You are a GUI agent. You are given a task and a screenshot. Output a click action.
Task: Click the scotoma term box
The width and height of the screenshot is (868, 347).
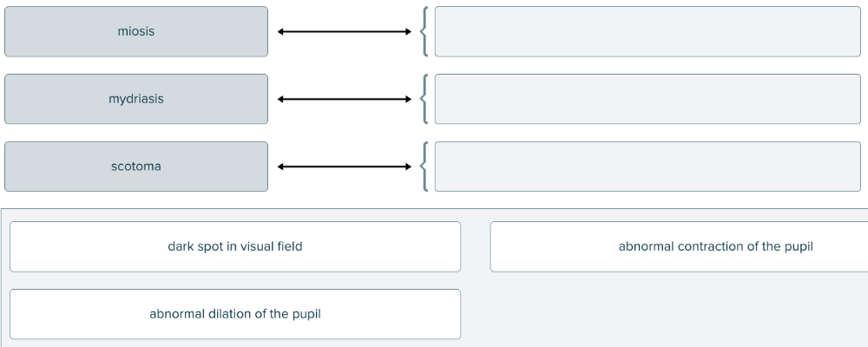(x=136, y=167)
